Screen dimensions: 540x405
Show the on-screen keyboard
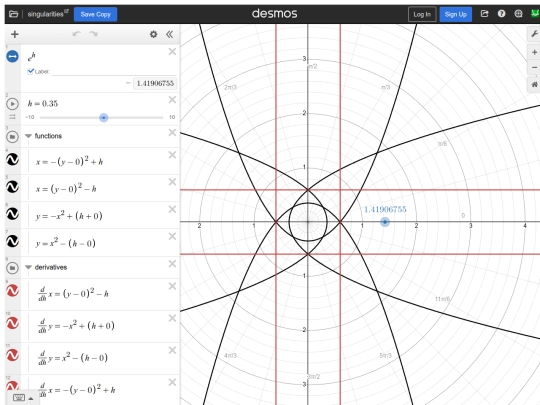19,398
